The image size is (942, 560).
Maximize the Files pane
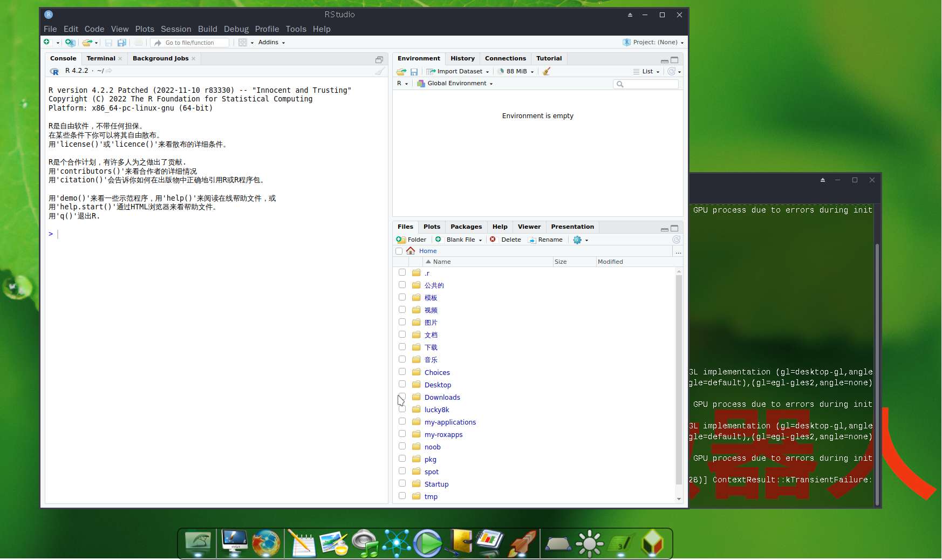coord(674,228)
